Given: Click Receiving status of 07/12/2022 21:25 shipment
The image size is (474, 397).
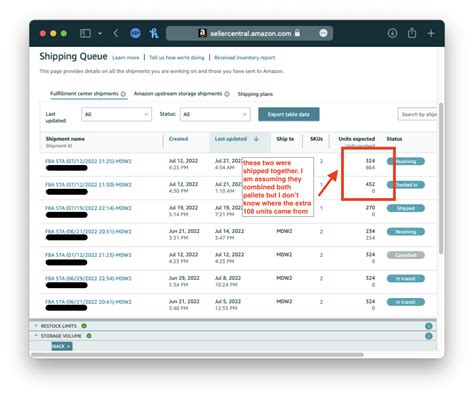Looking at the screenshot, I should [x=406, y=162].
